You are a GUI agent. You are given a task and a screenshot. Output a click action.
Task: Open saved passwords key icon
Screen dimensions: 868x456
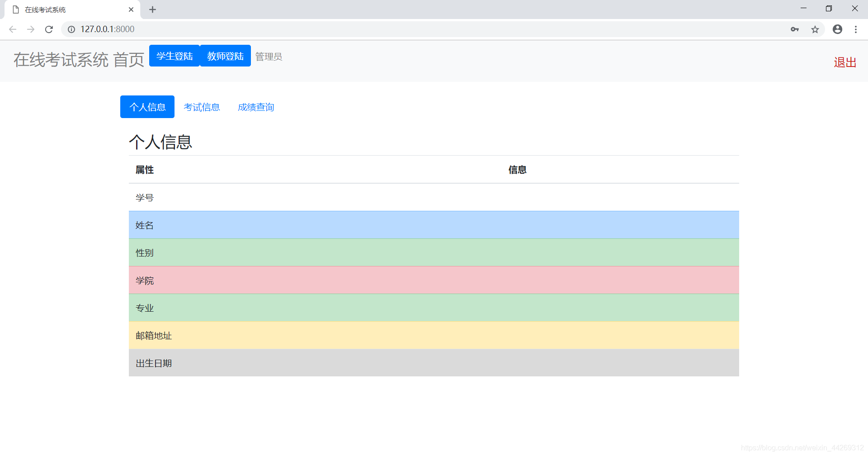795,29
